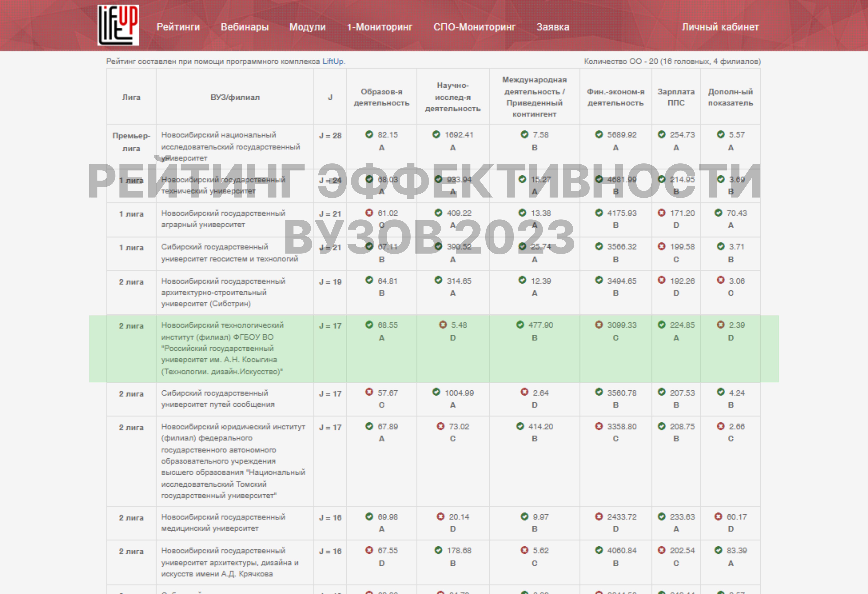
Task: Click red cross icon beside 3099.33
Action: click(x=599, y=325)
